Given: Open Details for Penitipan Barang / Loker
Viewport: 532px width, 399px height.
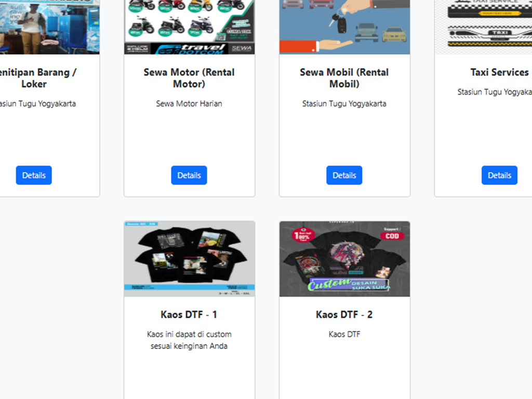Looking at the screenshot, I should pyautogui.click(x=34, y=175).
